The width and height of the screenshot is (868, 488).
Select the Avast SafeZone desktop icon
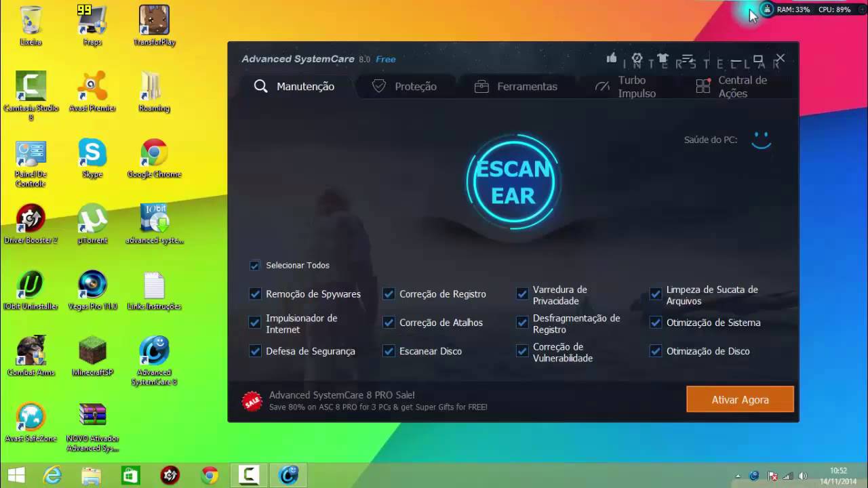point(31,422)
